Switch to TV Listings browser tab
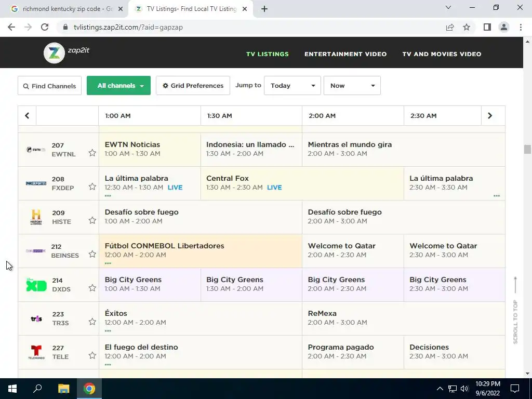The image size is (532, 399). point(190,9)
